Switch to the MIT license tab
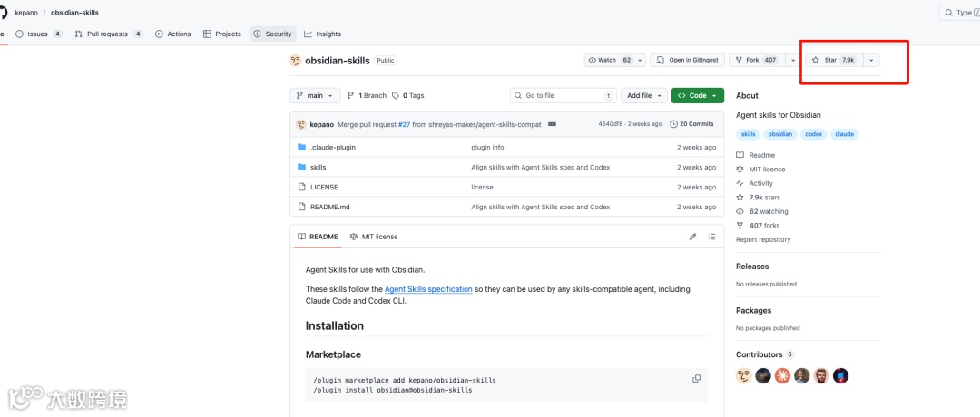Screen dimensions: 980x417 click(374, 237)
